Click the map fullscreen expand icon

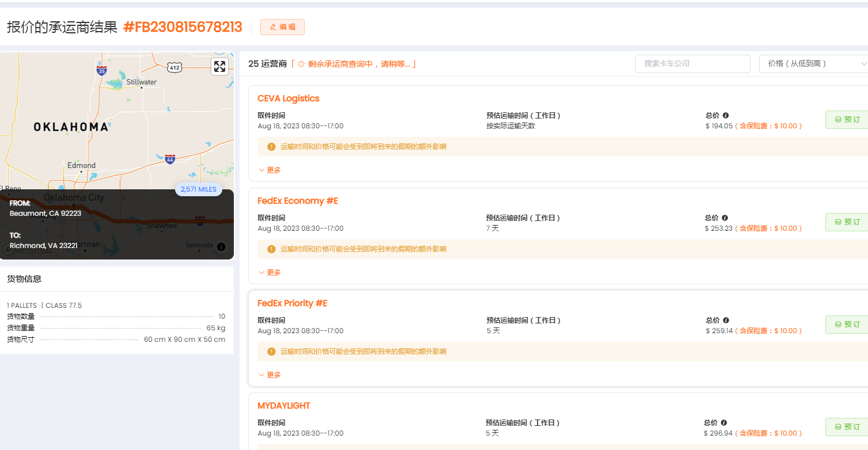(x=219, y=66)
